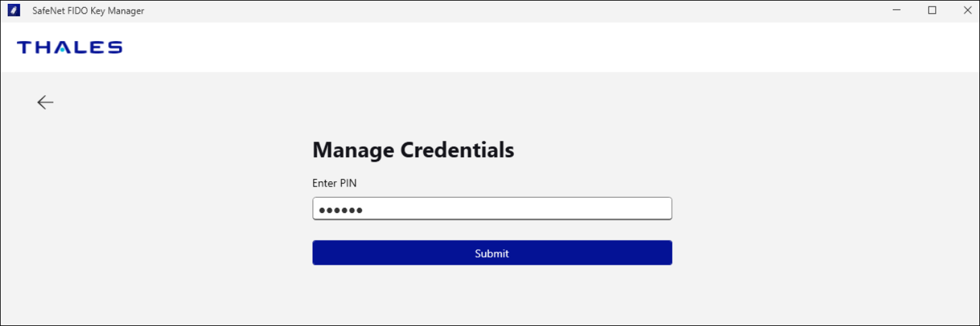Click the SafeNet app icon in title bar

tap(14, 10)
